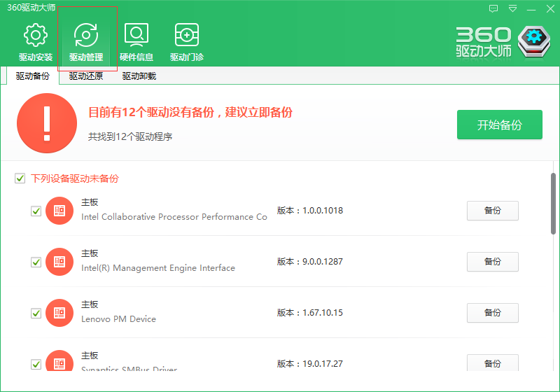Click the green 开始备份 button
Screen dimensions: 560x392
coord(499,125)
